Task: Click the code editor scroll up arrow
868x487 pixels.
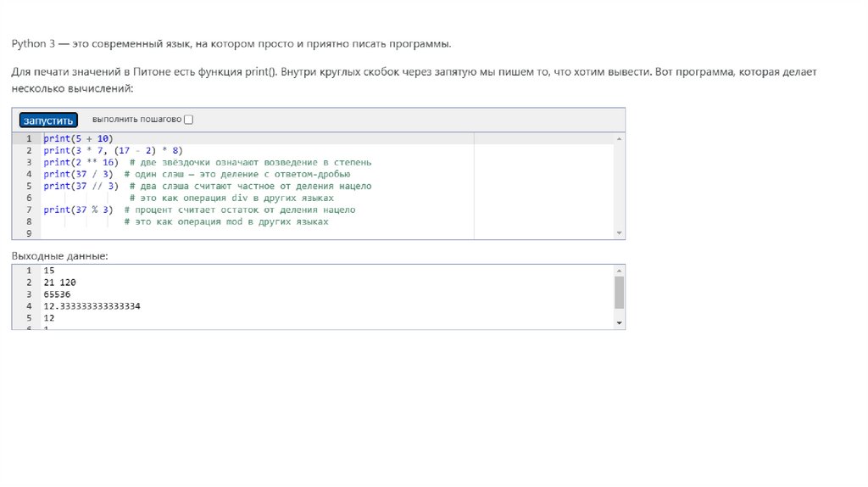Action: tap(620, 138)
